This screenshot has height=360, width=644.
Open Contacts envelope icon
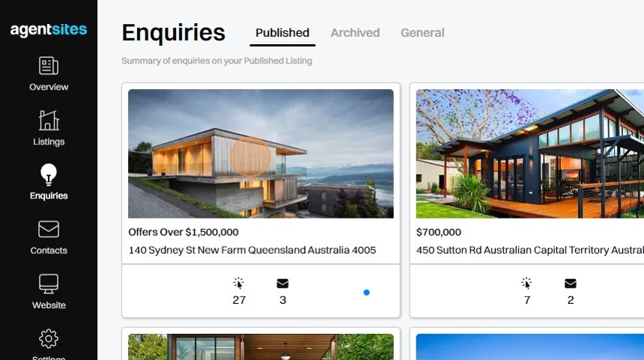(49, 229)
